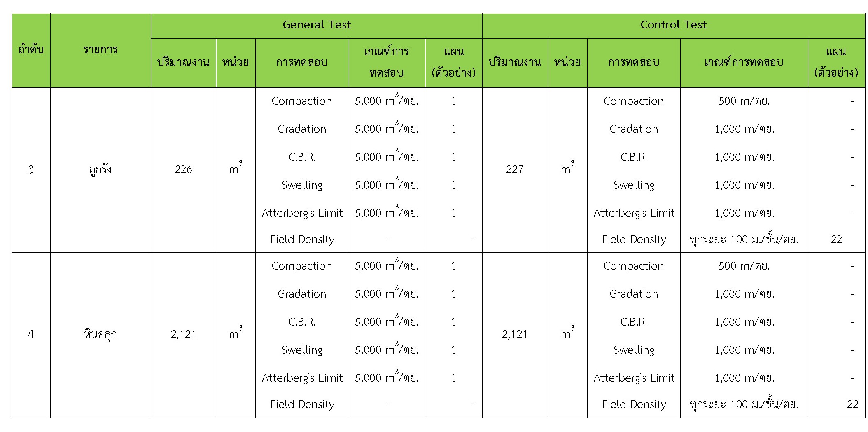868x432 pixels.
Task: Click the การทดสอบ header under General Test
Action: (302, 63)
